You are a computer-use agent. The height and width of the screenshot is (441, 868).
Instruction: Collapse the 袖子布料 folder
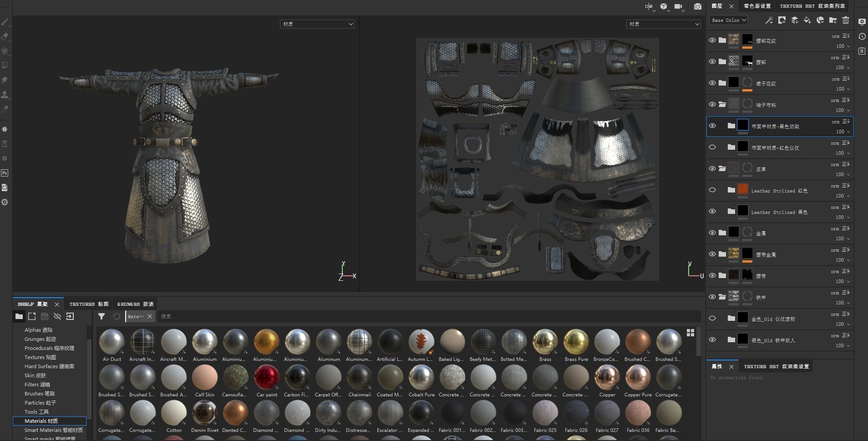[722, 104]
